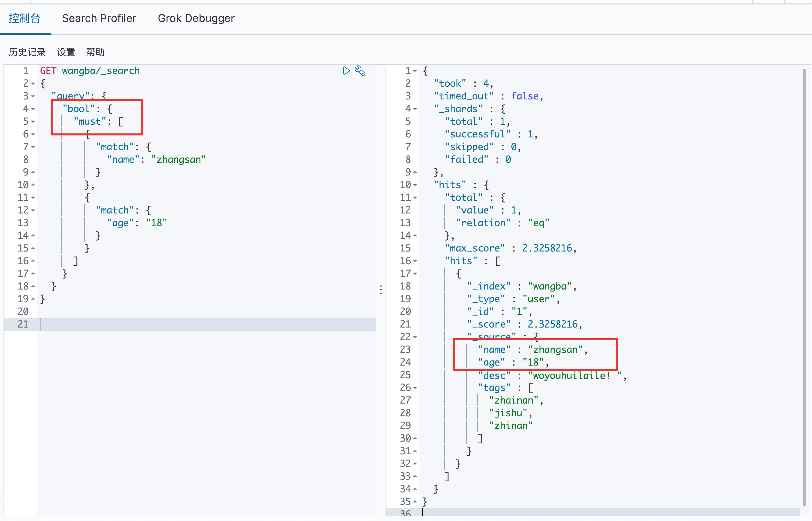812x521 pixels.
Task: Collapse the "_source" block fold arrow
Action: tap(415, 337)
